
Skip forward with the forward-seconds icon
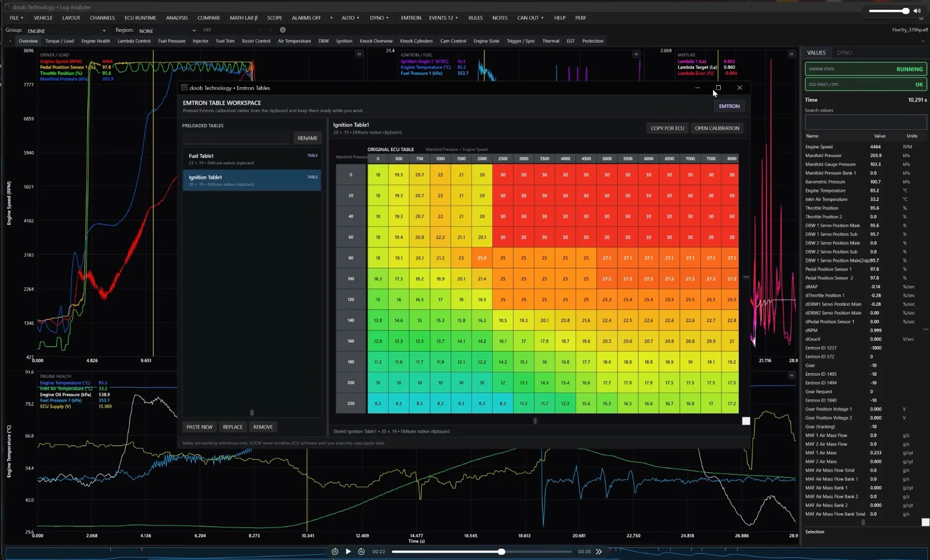pos(362,551)
